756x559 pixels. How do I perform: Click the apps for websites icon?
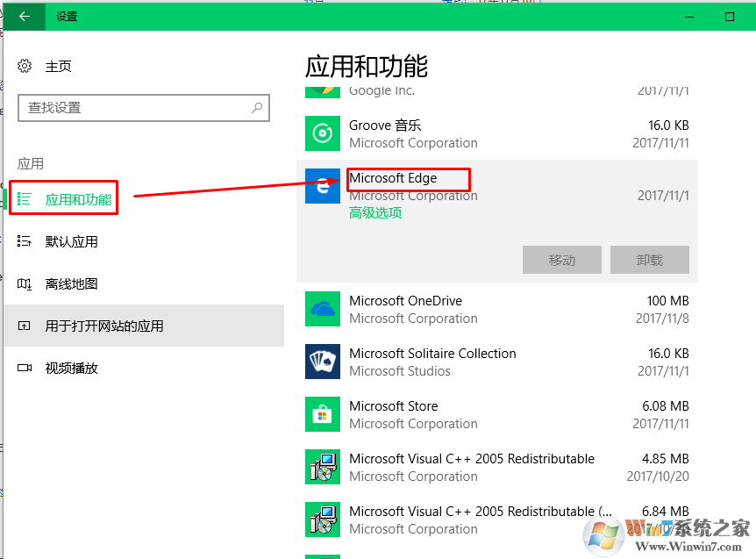[x=24, y=326]
